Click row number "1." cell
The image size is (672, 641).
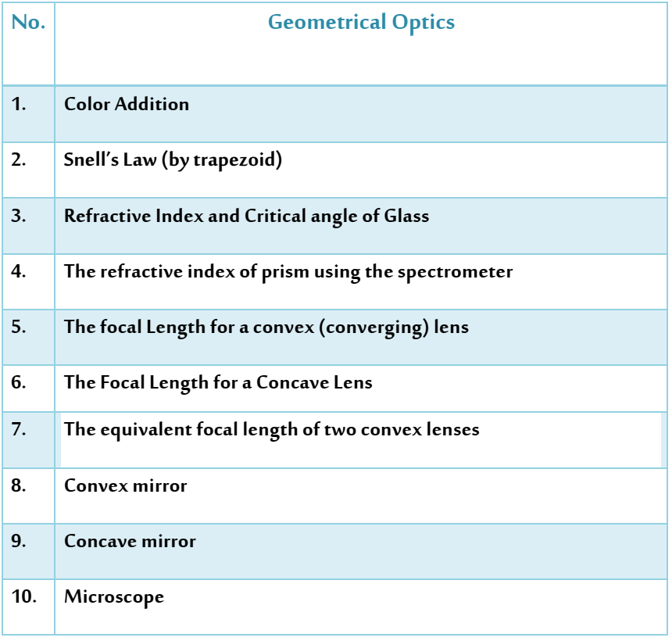[20, 105]
